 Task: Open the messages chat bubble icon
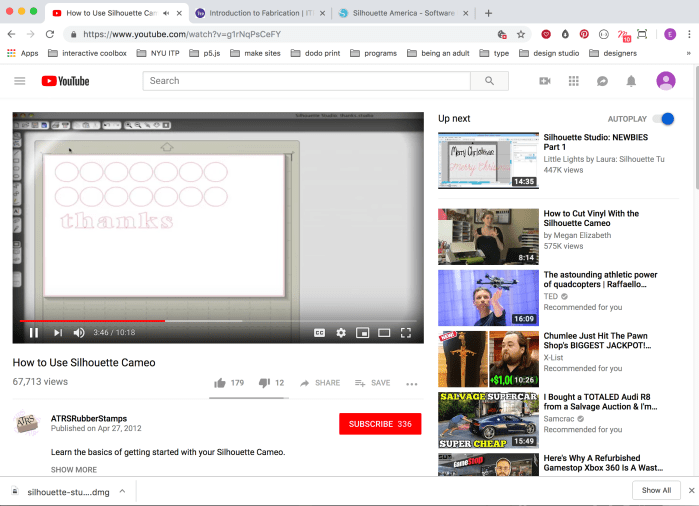(602, 81)
